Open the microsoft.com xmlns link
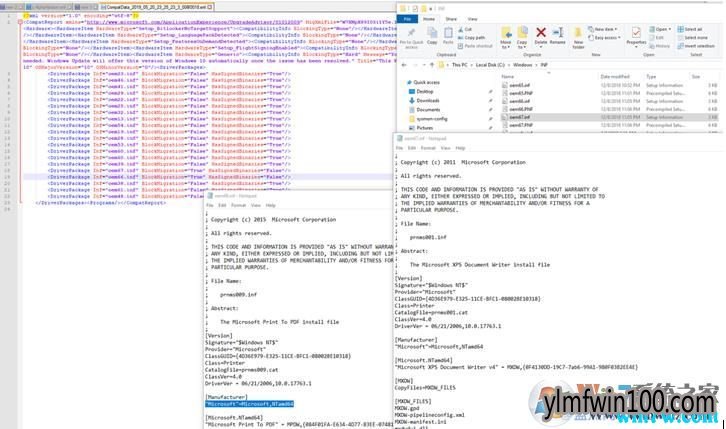The height and width of the screenshot is (429, 726). coord(193,22)
